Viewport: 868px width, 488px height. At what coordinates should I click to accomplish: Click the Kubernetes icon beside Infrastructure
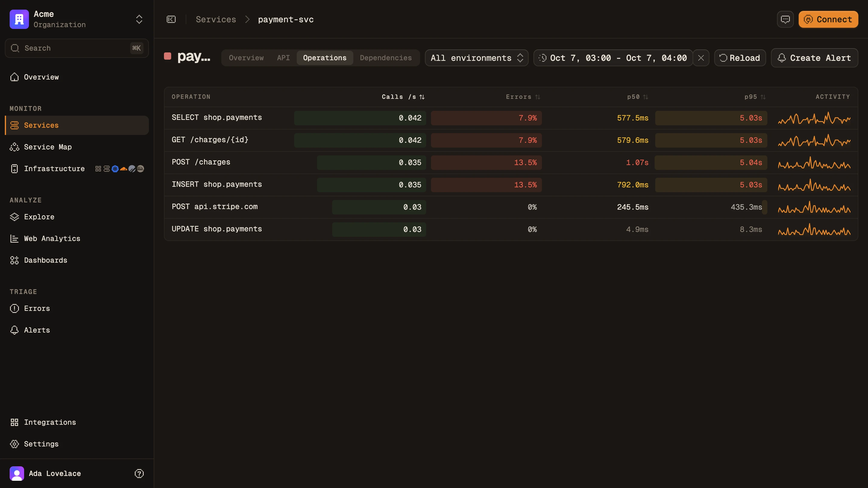[x=115, y=169]
